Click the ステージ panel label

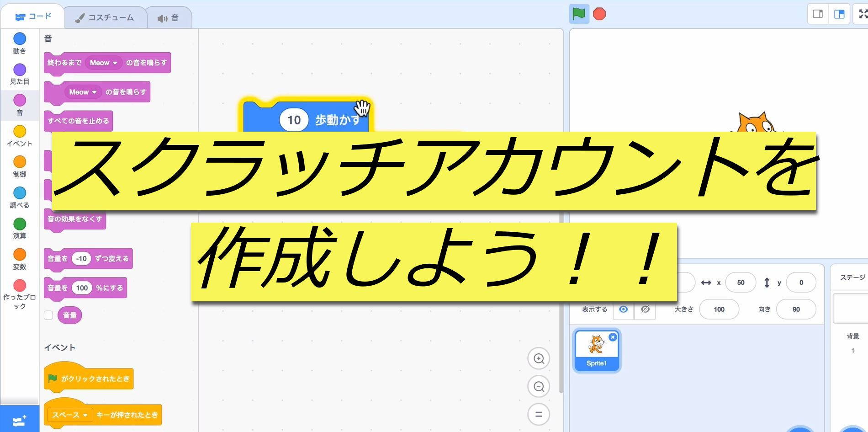coord(852,277)
